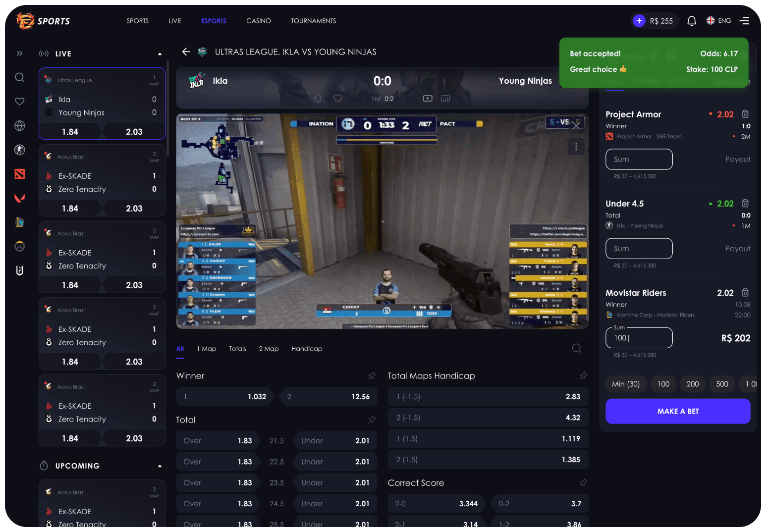
Task: Select the Counter-Strike game icon in sidebar
Action: 19,150
